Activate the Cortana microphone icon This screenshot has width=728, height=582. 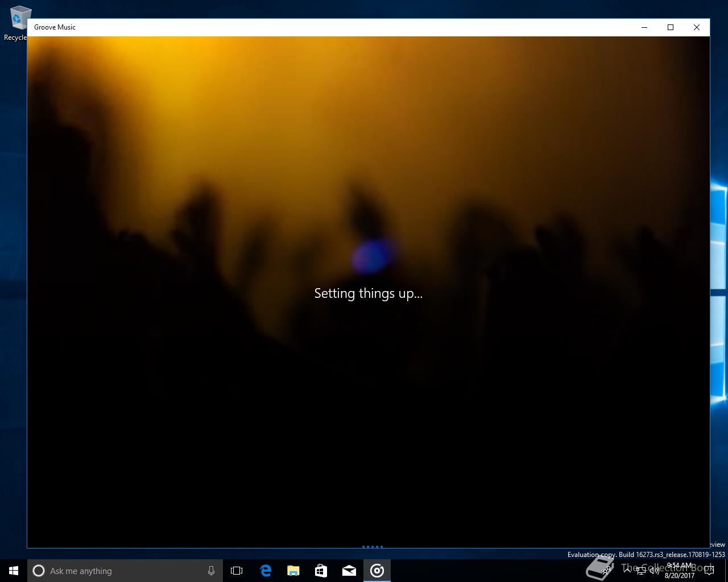[211, 571]
